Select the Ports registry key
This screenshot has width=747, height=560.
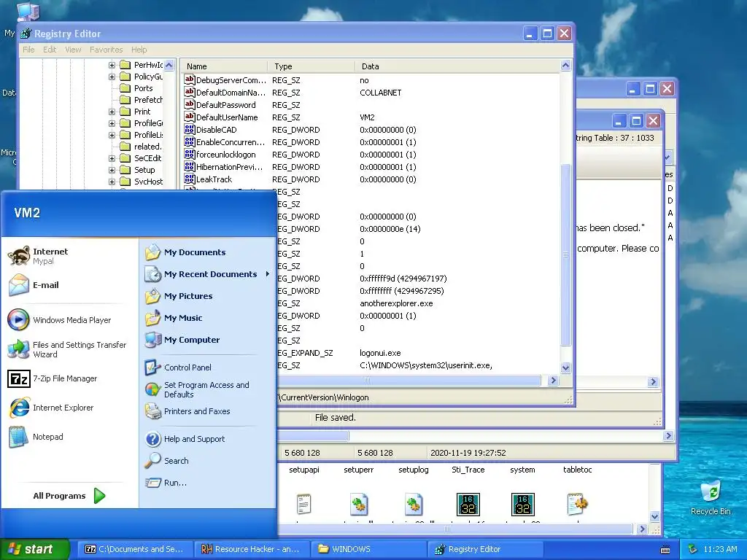144,88
